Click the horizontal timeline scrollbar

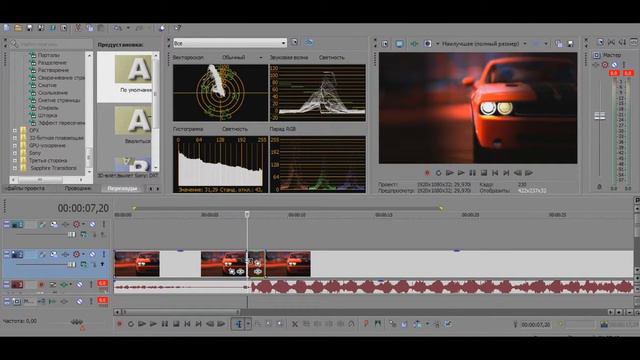(x=181, y=312)
